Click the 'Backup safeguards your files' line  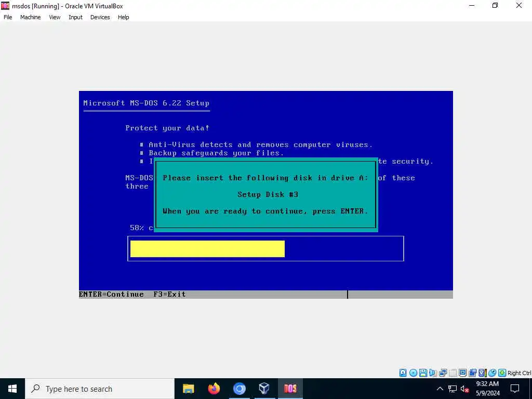click(x=216, y=153)
